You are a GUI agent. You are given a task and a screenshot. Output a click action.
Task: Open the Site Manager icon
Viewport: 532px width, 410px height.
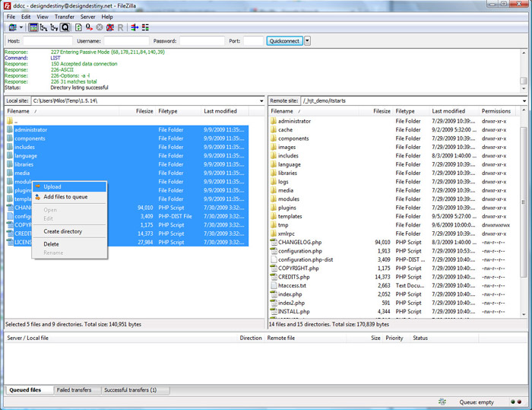tap(13, 27)
